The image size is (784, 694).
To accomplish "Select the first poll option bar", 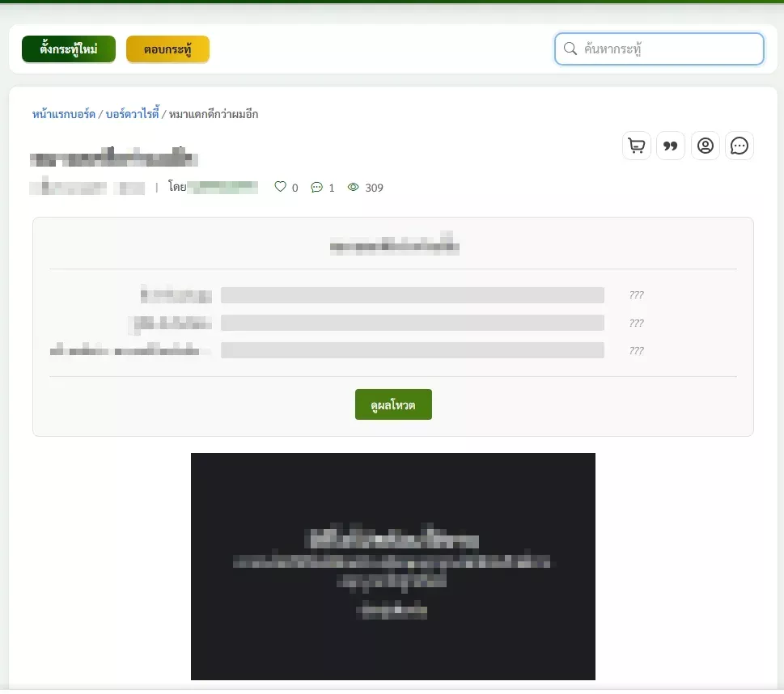I will [412, 295].
